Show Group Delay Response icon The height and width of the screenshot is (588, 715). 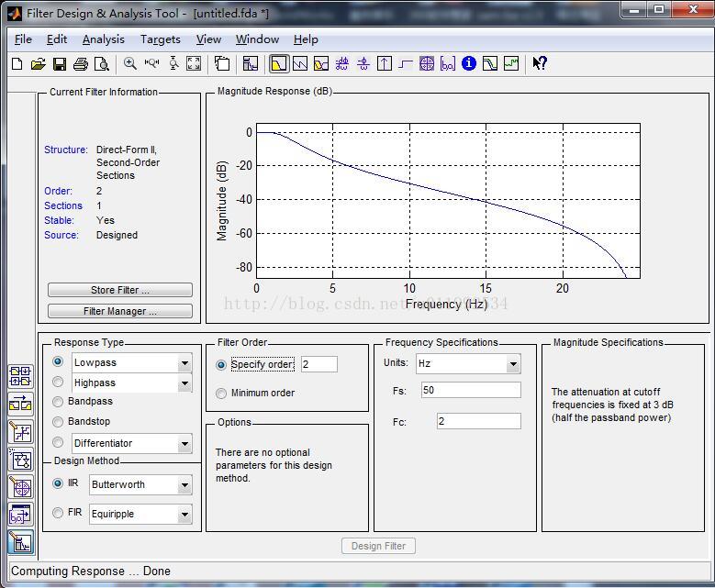tap(342, 64)
